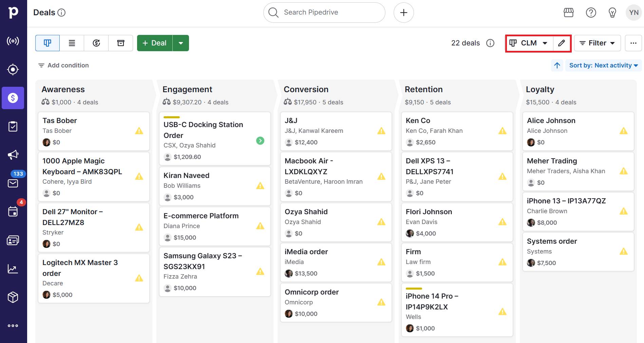Click owner avatar on Logitech MX Master deal
Image resolution: width=644 pixels, height=343 pixels.
coord(46,295)
